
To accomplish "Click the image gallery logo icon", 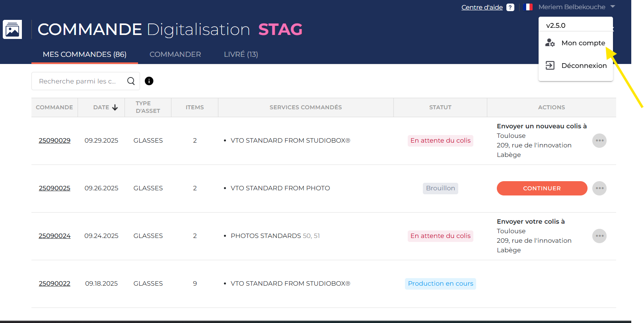I will click(x=12, y=29).
